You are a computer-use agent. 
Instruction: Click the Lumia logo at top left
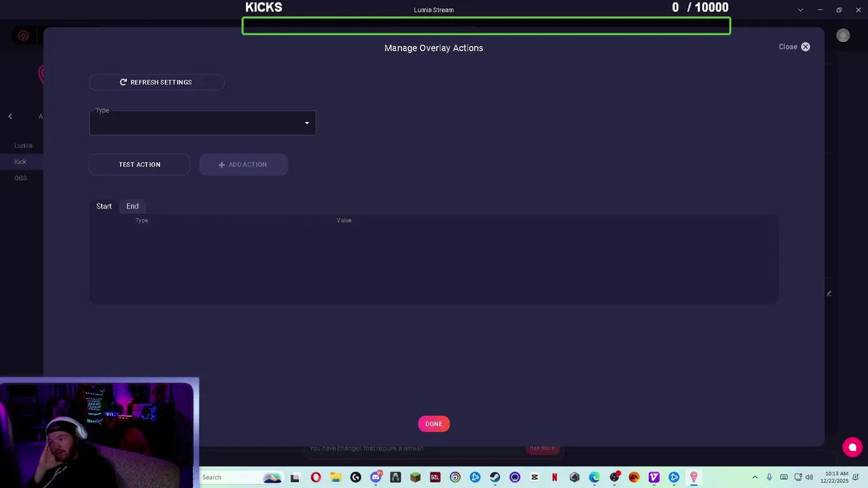(23, 36)
